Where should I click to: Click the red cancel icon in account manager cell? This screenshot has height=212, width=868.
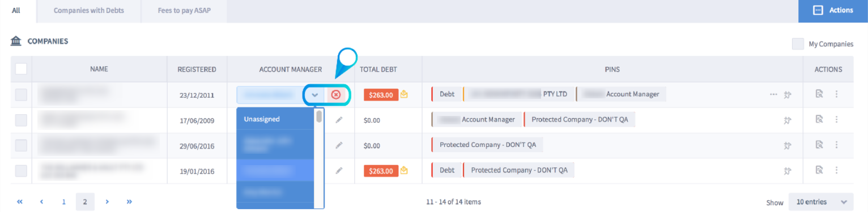click(335, 94)
